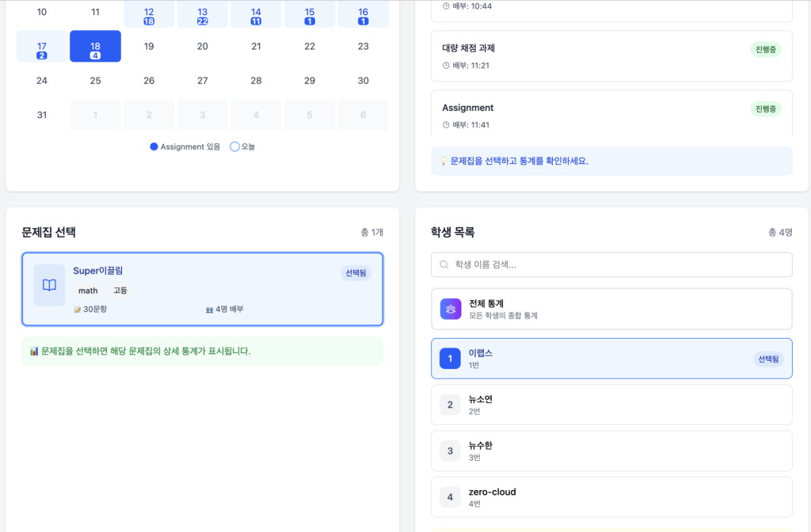Click the 선택됨 badge on 이랩스 row
811x532 pixels.
767,359
